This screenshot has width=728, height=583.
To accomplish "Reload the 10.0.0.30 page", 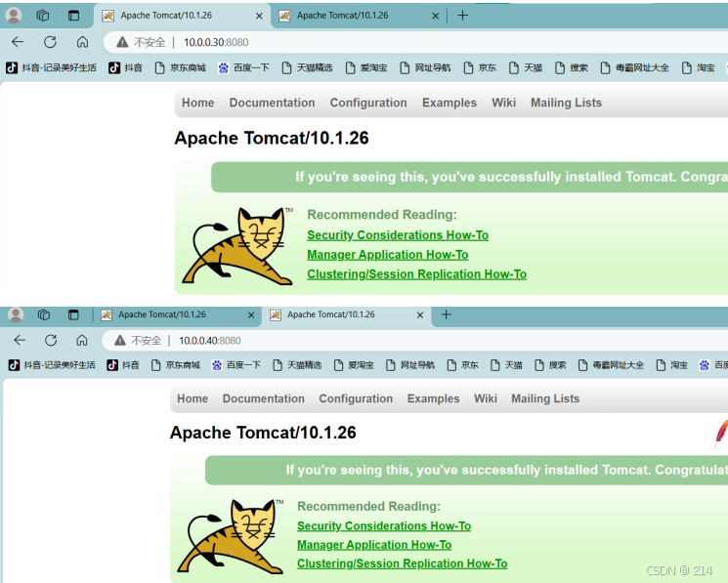I will 50,42.
